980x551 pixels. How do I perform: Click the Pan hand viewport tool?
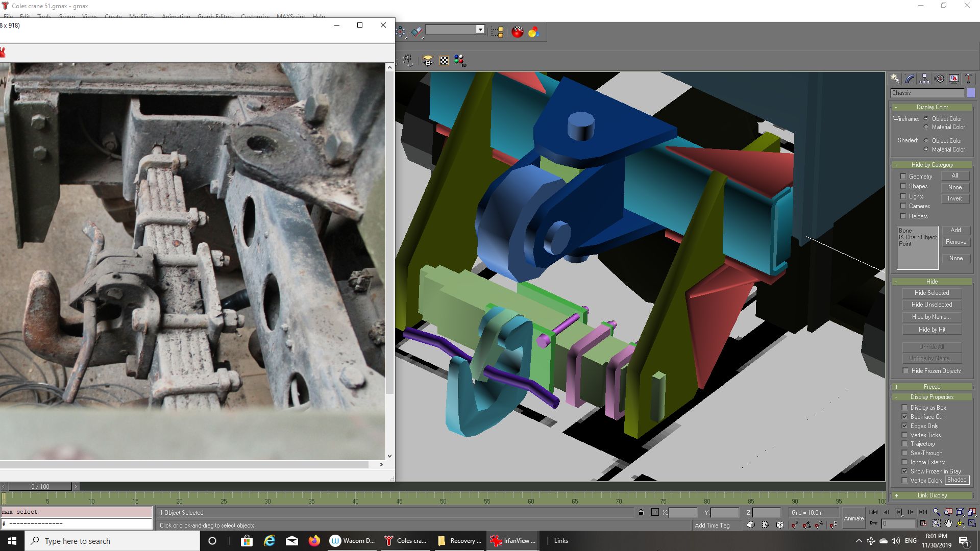(948, 523)
